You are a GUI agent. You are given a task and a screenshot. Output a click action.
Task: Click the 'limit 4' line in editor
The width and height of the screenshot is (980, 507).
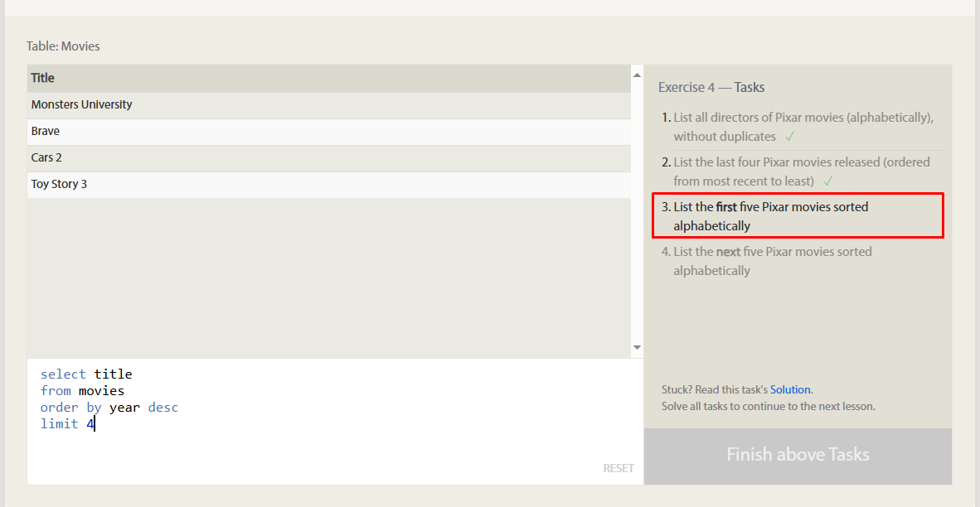(x=67, y=424)
